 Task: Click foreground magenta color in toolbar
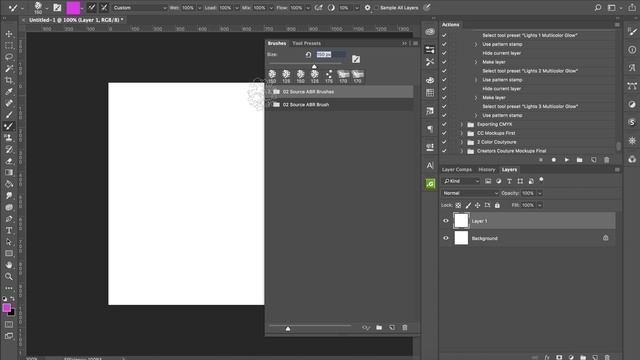pyautogui.click(x=6, y=308)
